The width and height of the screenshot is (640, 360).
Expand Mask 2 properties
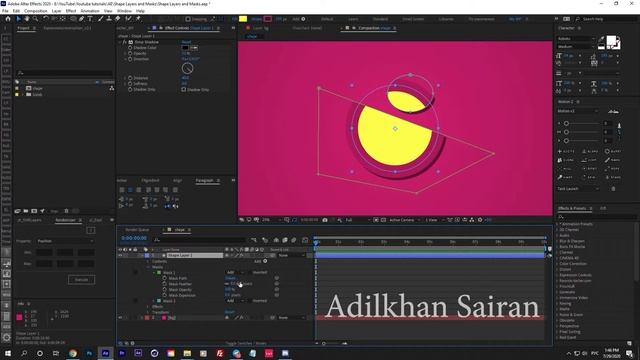point(154,301)
